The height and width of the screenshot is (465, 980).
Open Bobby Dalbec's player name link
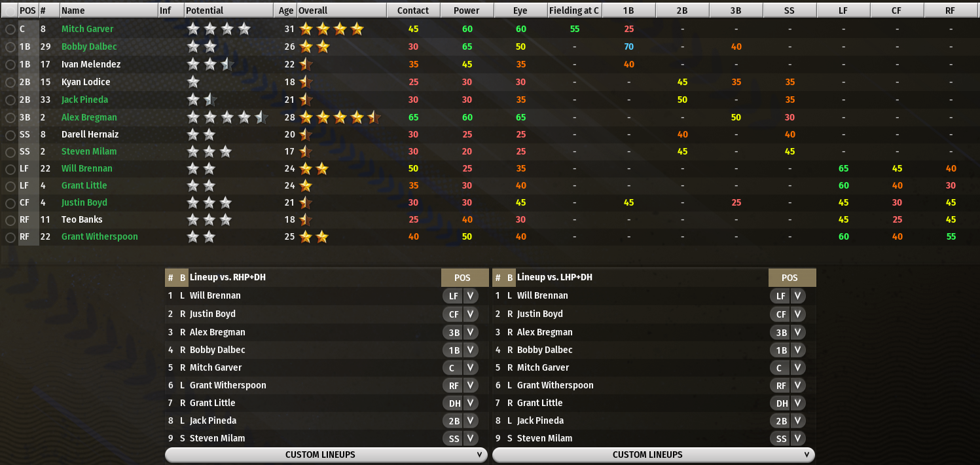tap(89, 46)
